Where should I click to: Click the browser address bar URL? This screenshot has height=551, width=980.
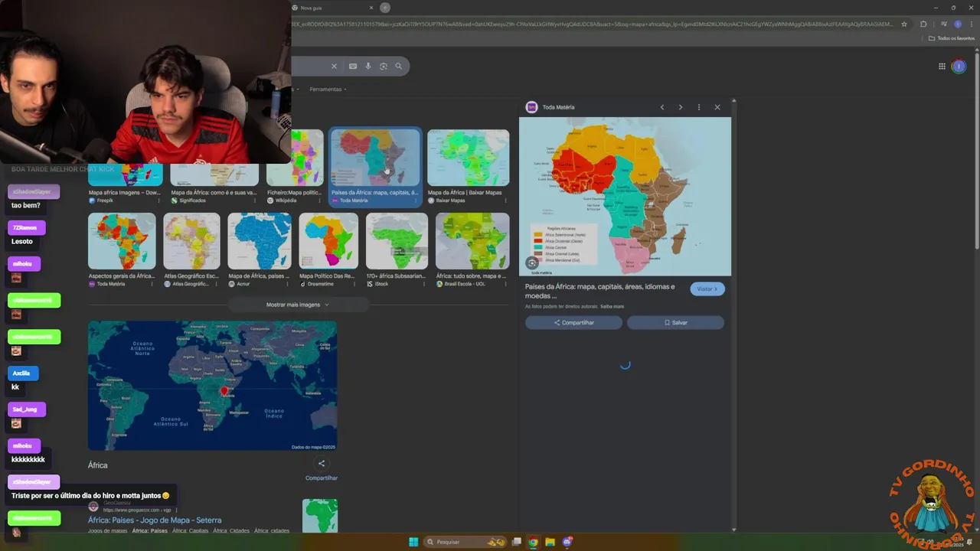(591, 24)
